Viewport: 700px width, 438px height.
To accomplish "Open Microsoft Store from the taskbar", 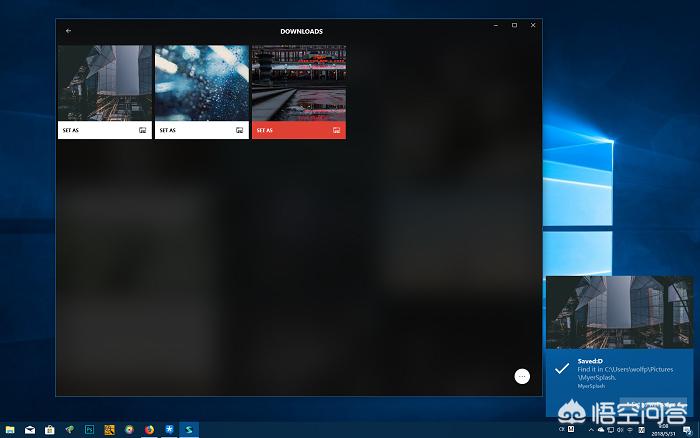I will (49, 430).
